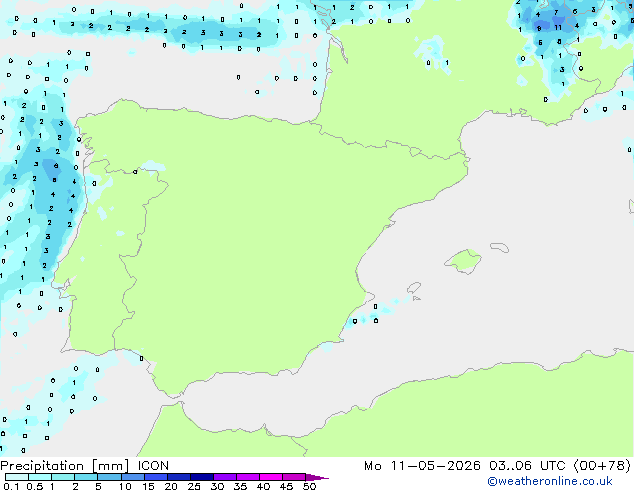634x490 pixels.
Task: Select the 2–5 mm legend color box
Action: pos(86,477)
